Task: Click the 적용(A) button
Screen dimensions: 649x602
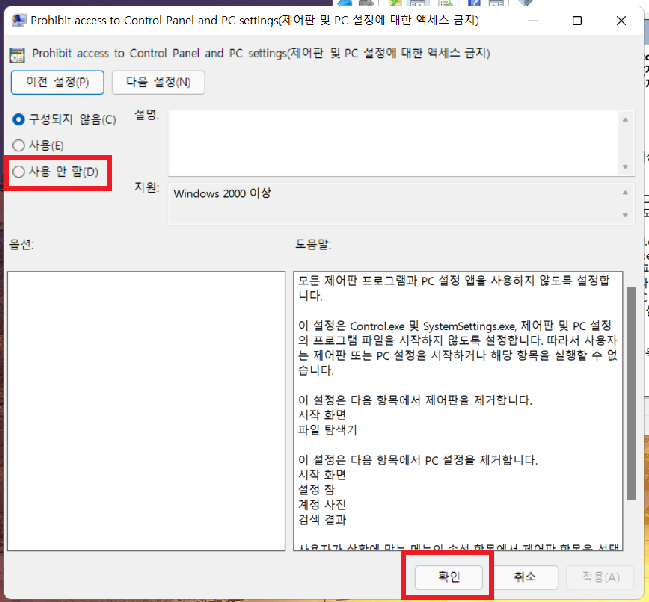Action: (601, 577)
